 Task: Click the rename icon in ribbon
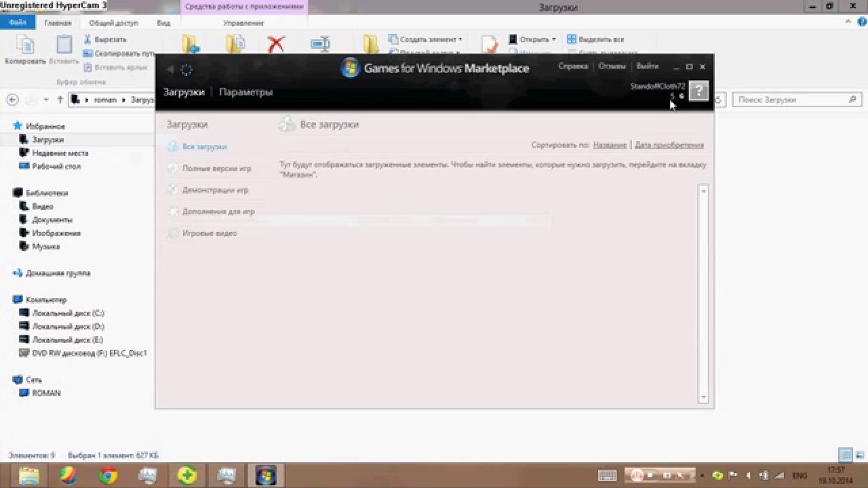point(320,45)
